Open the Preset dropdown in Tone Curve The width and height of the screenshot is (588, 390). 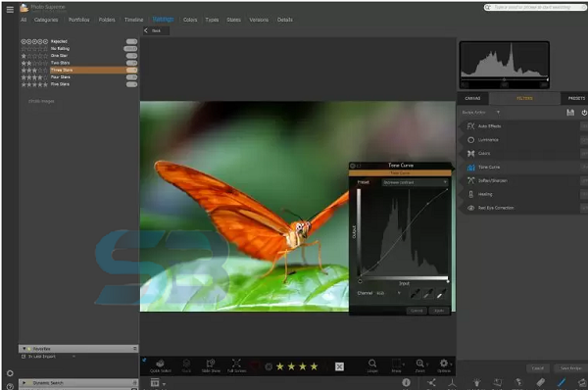click(415, 182)
